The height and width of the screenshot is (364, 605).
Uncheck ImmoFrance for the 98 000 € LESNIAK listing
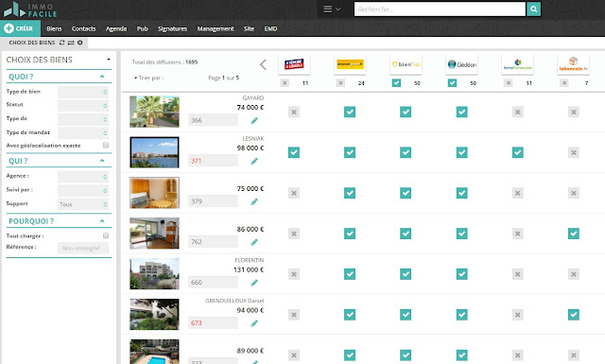[518, 152]
